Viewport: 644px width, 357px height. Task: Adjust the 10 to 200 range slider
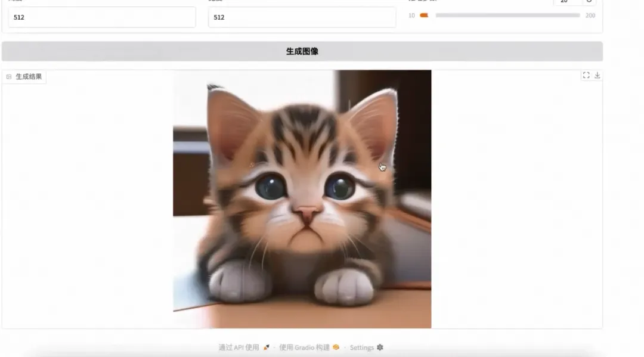pos(500,15)
